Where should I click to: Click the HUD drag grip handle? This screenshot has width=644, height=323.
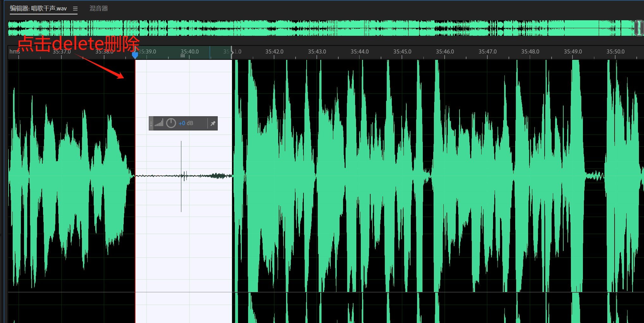(x=151, y=123)
